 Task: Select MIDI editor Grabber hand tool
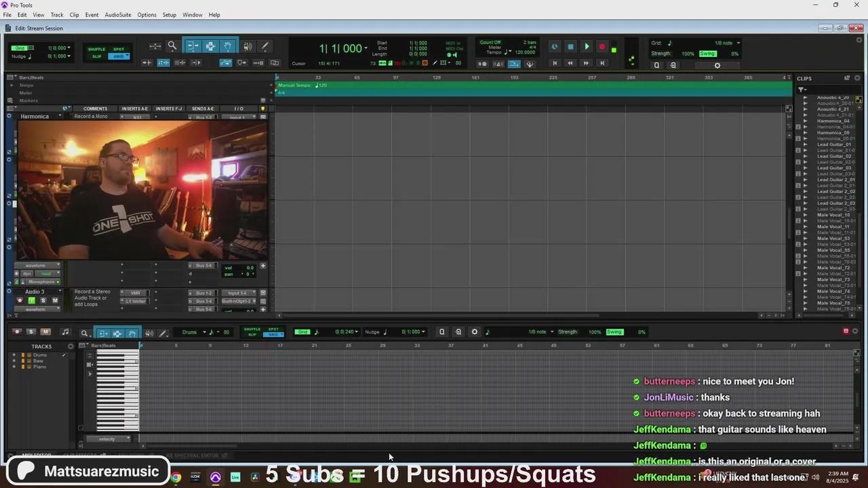coord(132,333)
